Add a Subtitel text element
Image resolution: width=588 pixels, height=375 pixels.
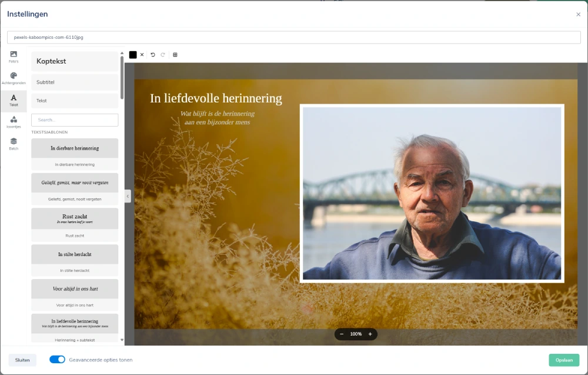[74, 82]
